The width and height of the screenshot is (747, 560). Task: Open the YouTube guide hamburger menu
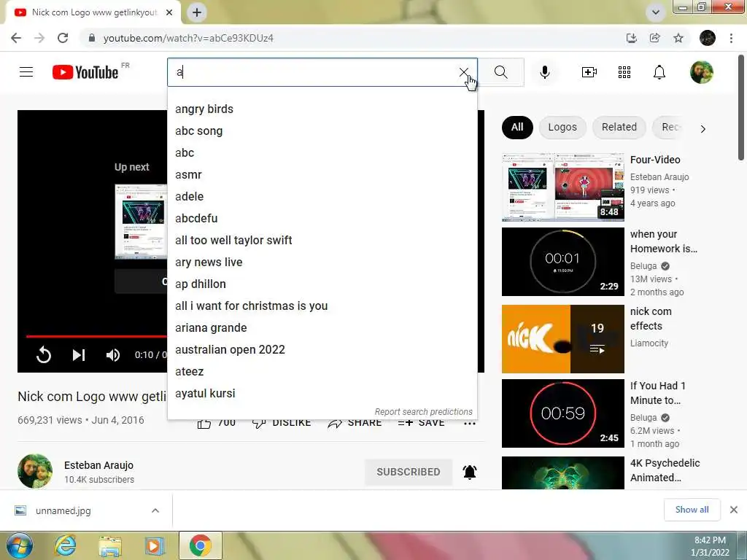tap(26, 72)
